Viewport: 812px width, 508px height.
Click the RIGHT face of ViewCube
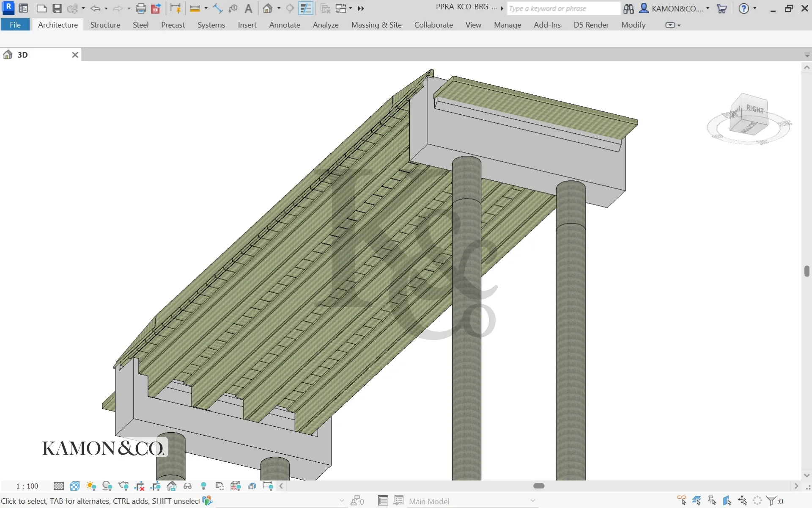pyautogui.click(x=755, y=109)
